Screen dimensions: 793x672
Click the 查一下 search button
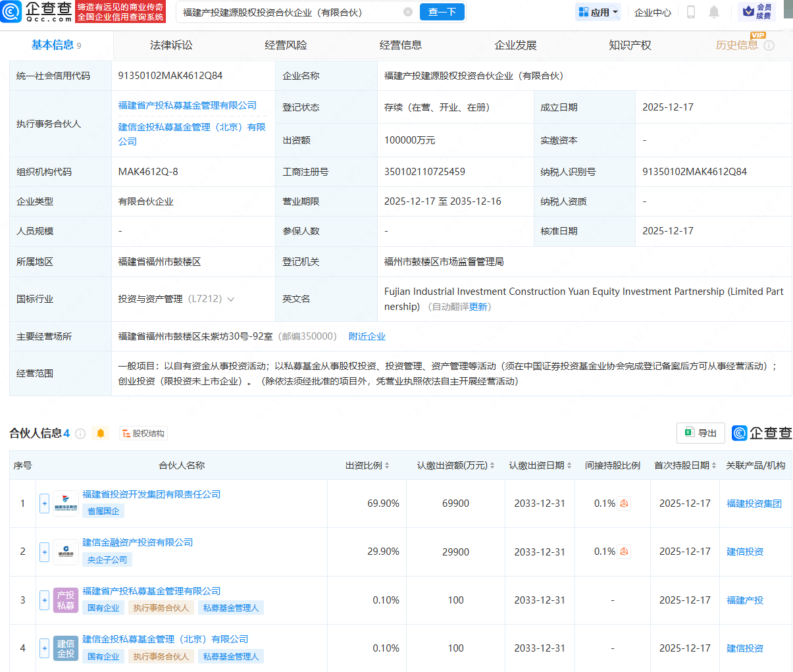click(442, 12)
